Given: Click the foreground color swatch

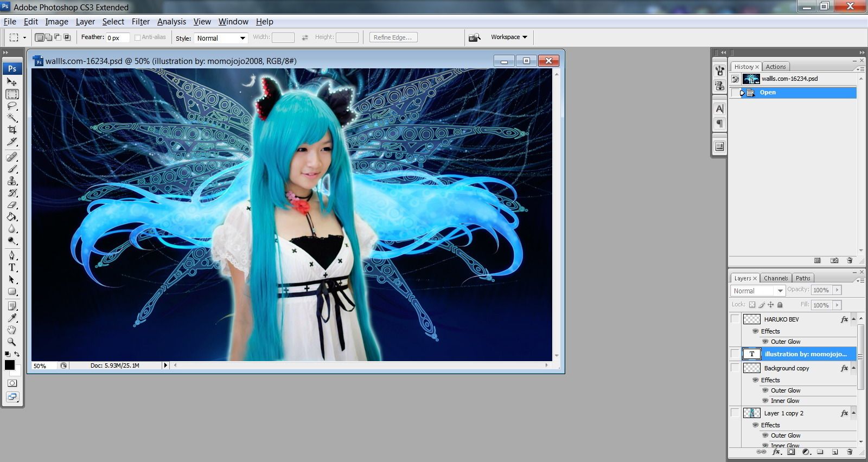Looking at the screenshot, I should 10,365.
